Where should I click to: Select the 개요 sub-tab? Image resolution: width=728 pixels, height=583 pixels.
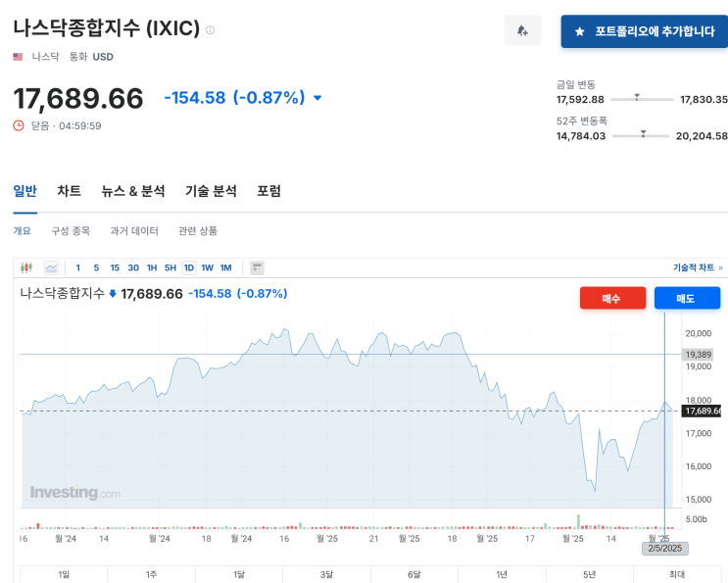pyautogui.click(x=22, y=230)
